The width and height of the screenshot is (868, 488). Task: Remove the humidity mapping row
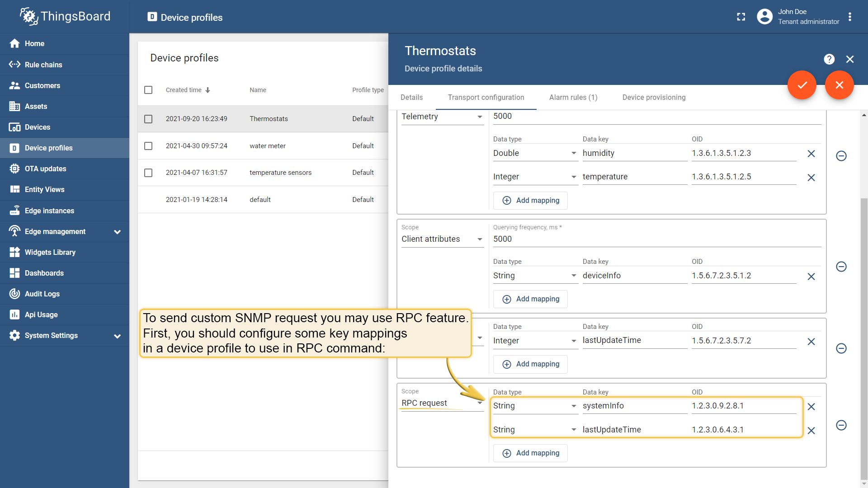tap(811, 154)
